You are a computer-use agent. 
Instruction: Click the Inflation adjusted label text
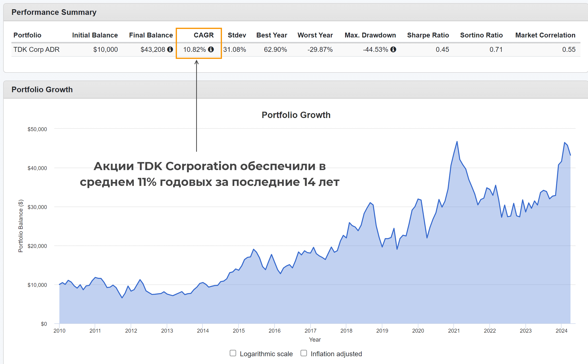tap(336, 354)
